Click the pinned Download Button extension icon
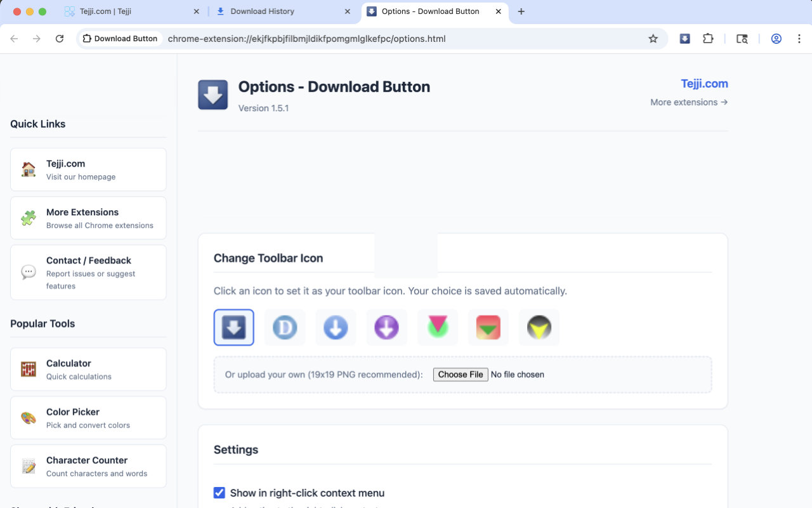The width and height of the screenshot is (812, 508). coord(684,38)
